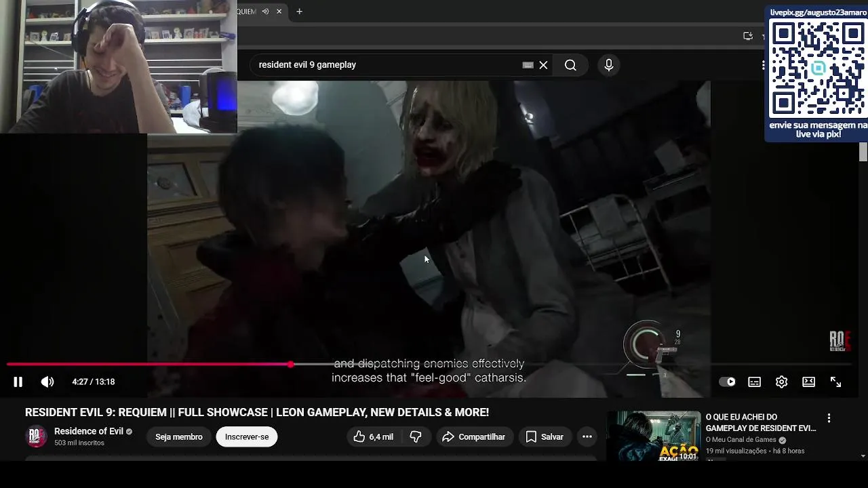Switch to theater mode

[x=808, y=382]
